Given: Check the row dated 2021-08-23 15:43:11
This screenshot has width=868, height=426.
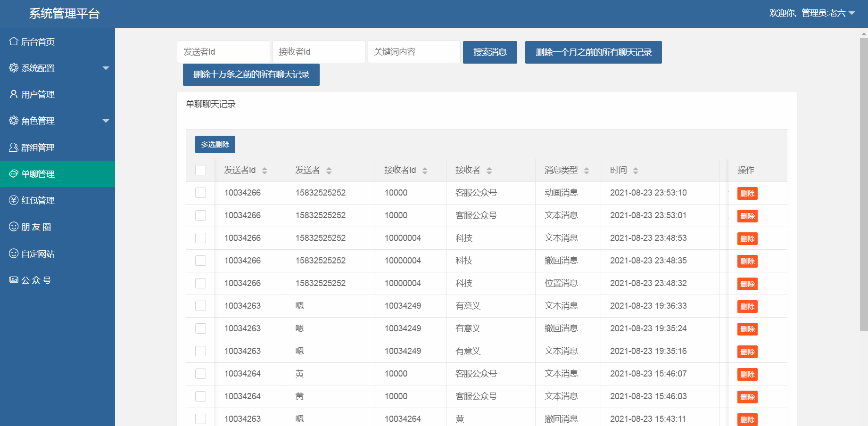Looking at the screenshot, I should pyautogui.click(x=201, y=419).
